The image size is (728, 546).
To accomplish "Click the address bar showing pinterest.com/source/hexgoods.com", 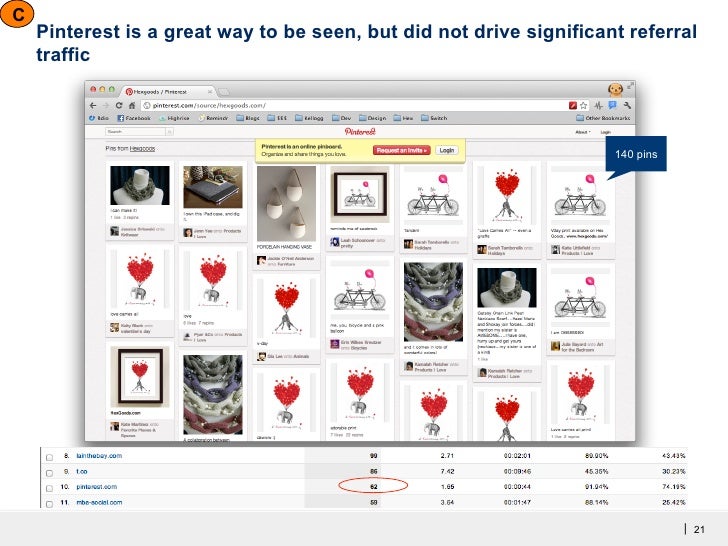I will pos(353,106).
